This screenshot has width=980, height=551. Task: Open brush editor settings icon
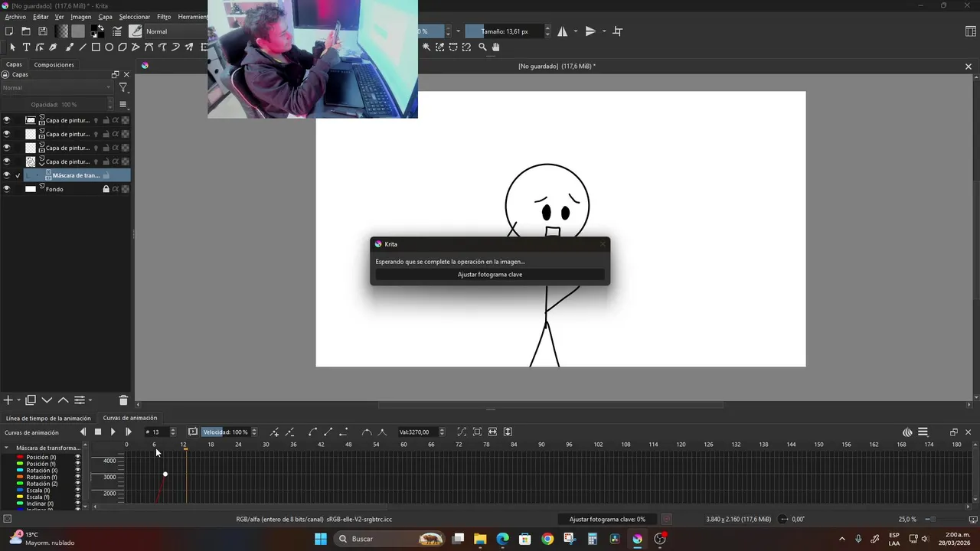pyautogui.click(x=117, y=31)
